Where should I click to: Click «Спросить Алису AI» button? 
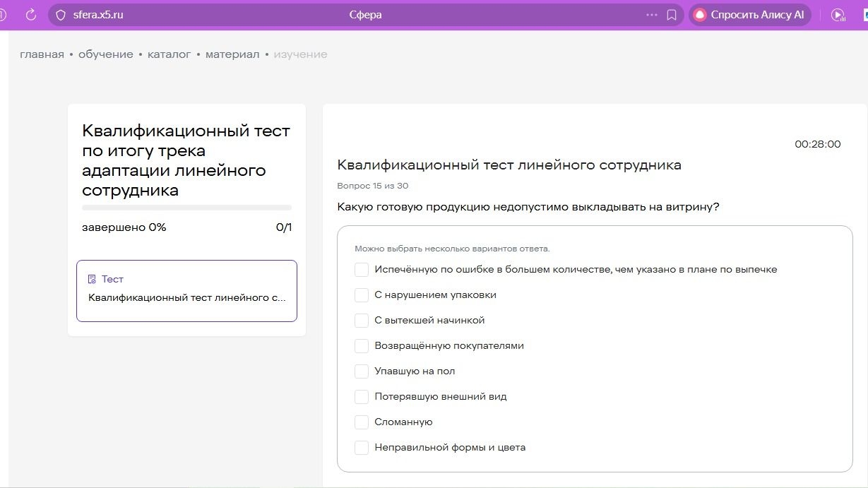[x=750, y=15]
